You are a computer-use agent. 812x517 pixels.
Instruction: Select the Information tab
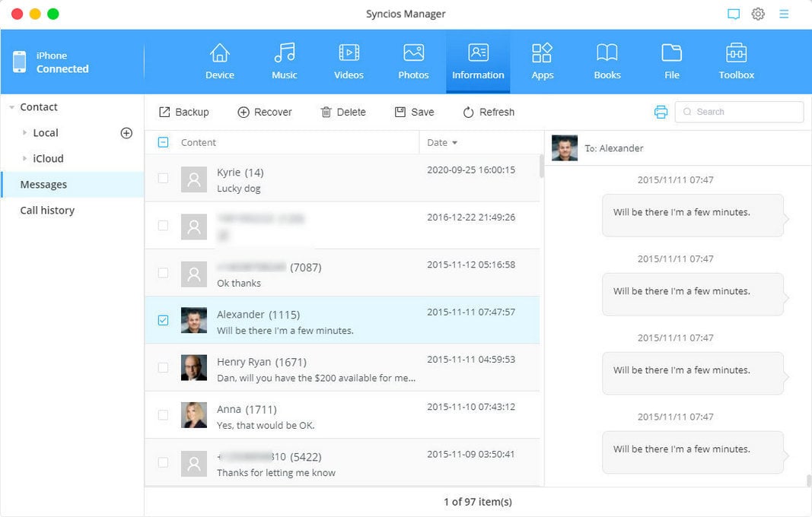pos(478,62)
